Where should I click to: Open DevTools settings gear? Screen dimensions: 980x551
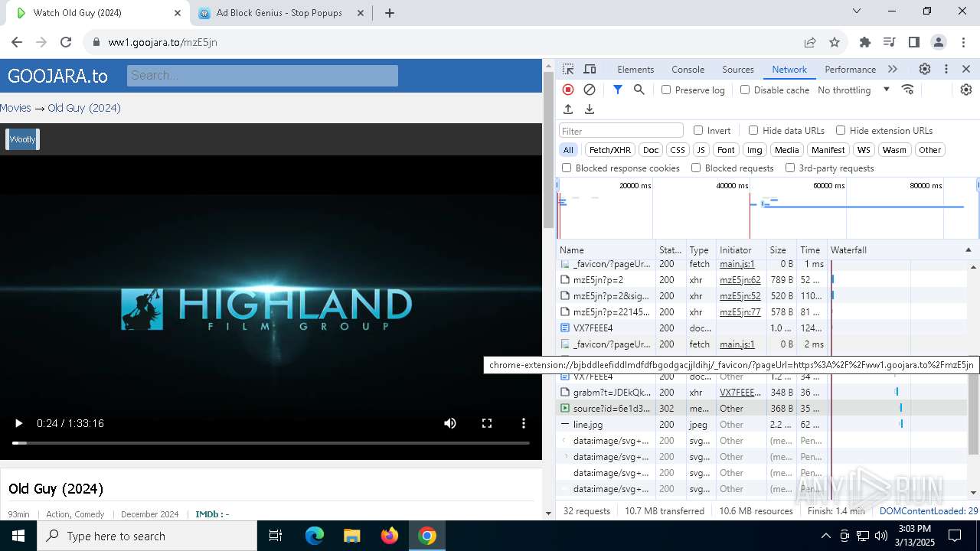[x=925, y=69]
